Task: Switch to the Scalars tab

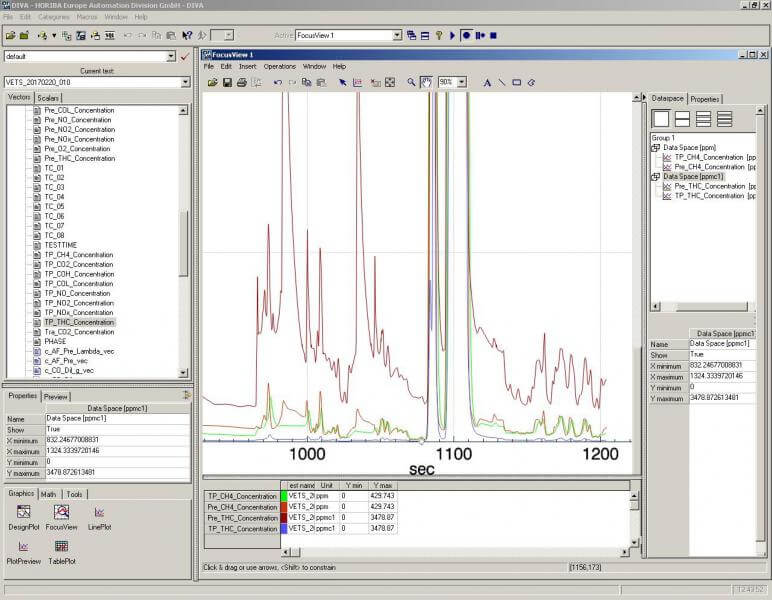Action: point(48,98)
